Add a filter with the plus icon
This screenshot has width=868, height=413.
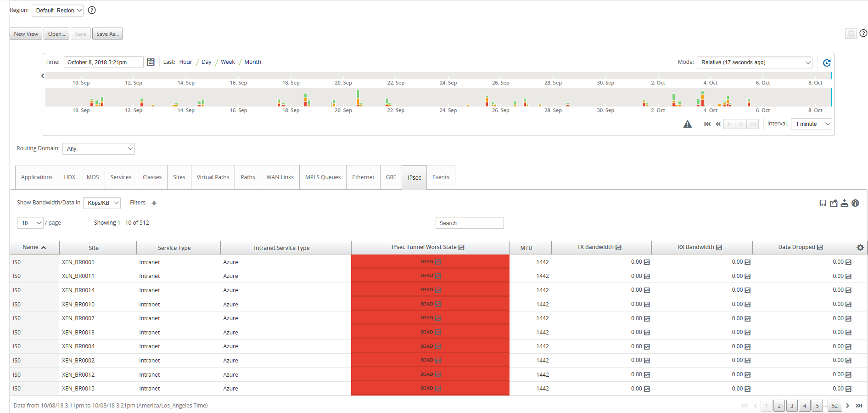[154, 203]
